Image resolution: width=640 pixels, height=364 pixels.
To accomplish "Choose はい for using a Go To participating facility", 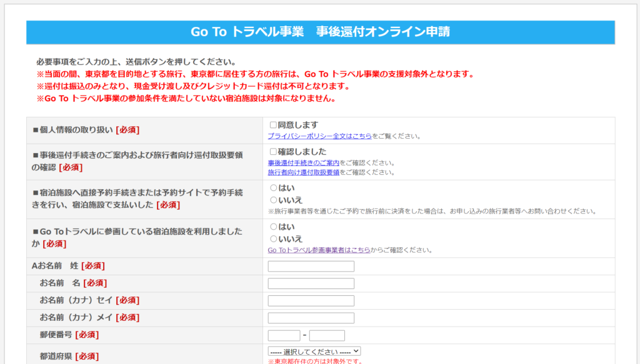I will [x=273, y=227].
